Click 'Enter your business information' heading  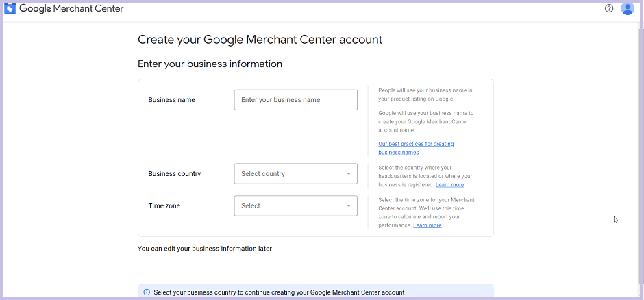[210, 64]
